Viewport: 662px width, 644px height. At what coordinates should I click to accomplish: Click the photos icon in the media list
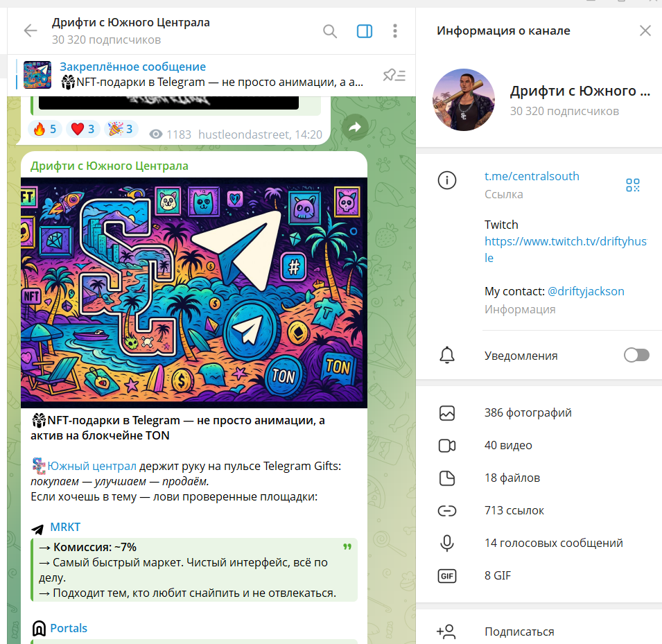coord(446,413)
